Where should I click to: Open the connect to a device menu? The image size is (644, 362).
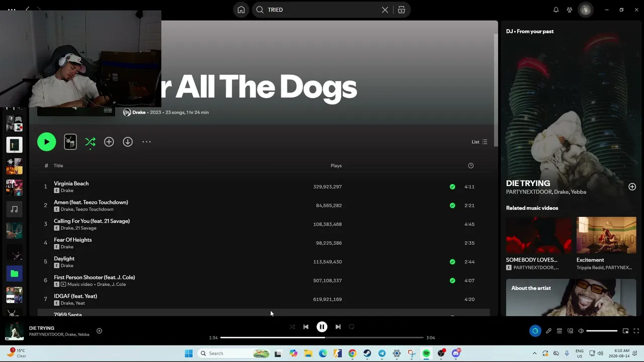(570, 331)
